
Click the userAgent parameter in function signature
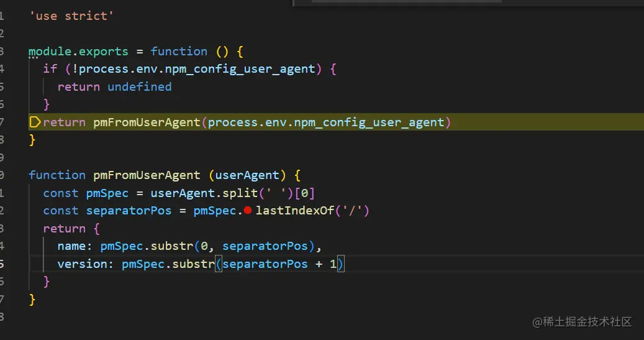[x=247, y=175]
